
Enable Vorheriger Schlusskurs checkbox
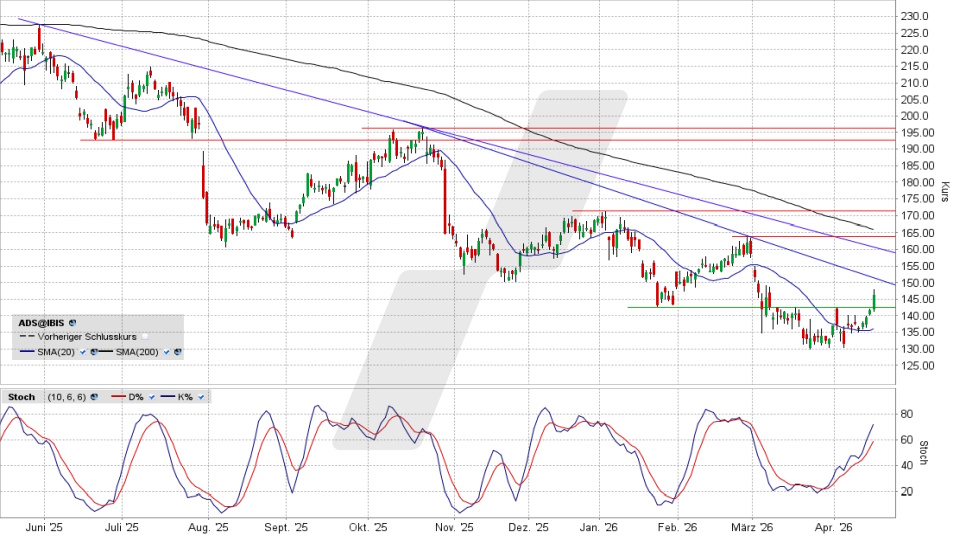click(145, 337)
